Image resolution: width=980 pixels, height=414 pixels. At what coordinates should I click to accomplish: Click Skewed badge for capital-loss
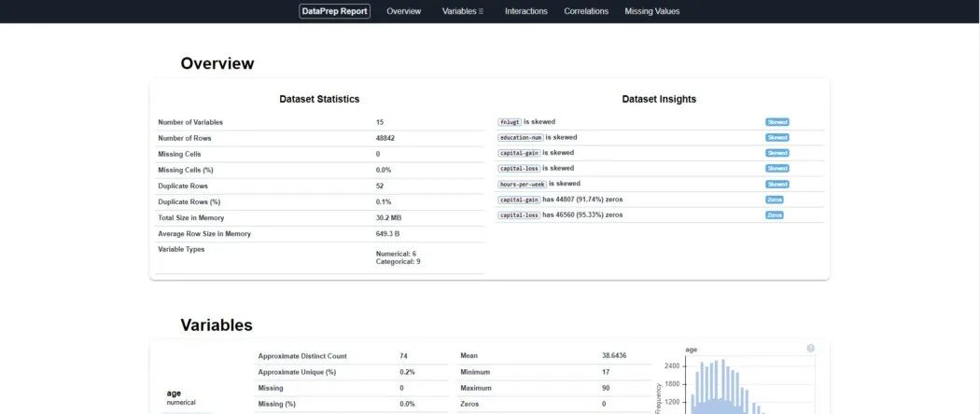[777, 169]
